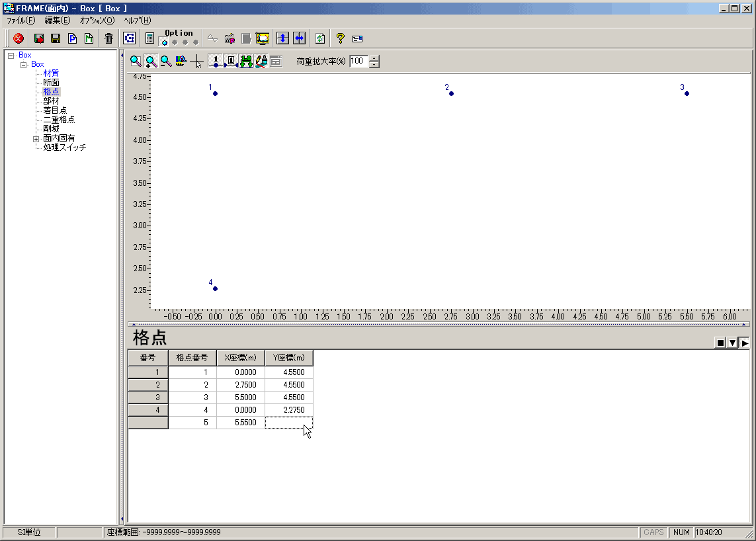Toggle member number display icon
Image resolution: width=756 pixels, height=541 pixels.
point(231,62)
